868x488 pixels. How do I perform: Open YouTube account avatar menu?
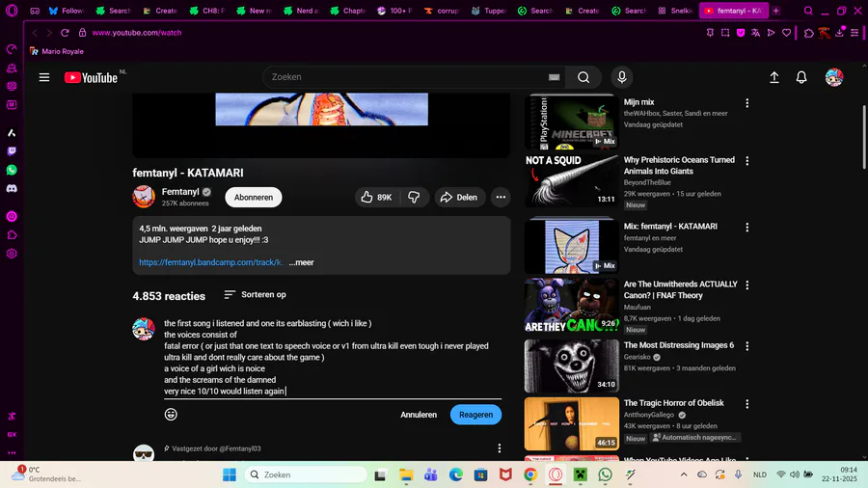pos(834,77)
